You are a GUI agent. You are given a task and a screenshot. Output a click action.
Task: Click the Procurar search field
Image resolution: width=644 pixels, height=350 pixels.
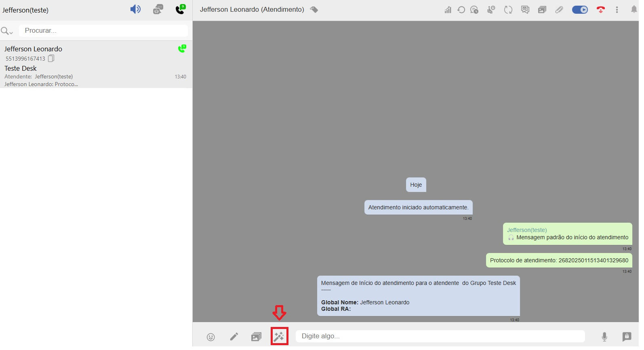point(103,31)
